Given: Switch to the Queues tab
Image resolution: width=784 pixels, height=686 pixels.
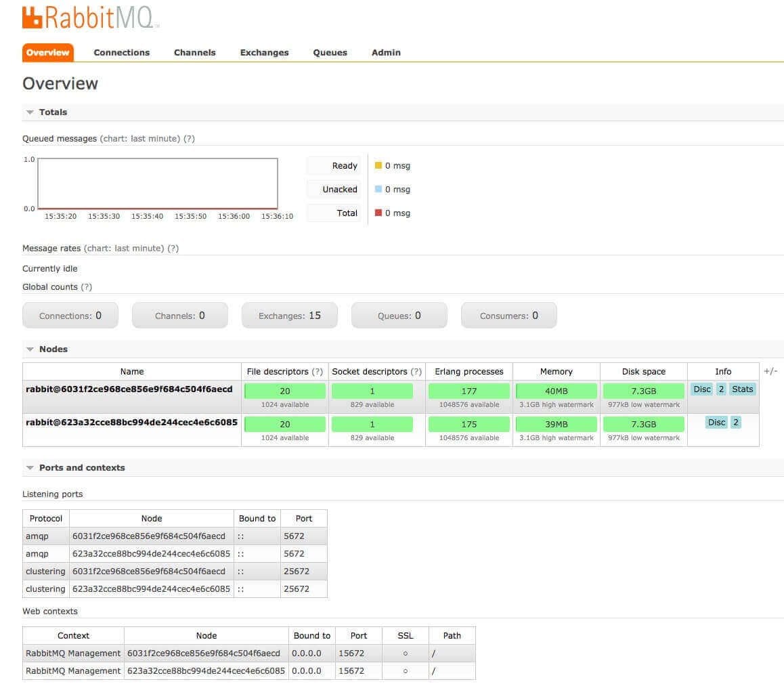Looking at the screenshot, I should coord(330,52).
